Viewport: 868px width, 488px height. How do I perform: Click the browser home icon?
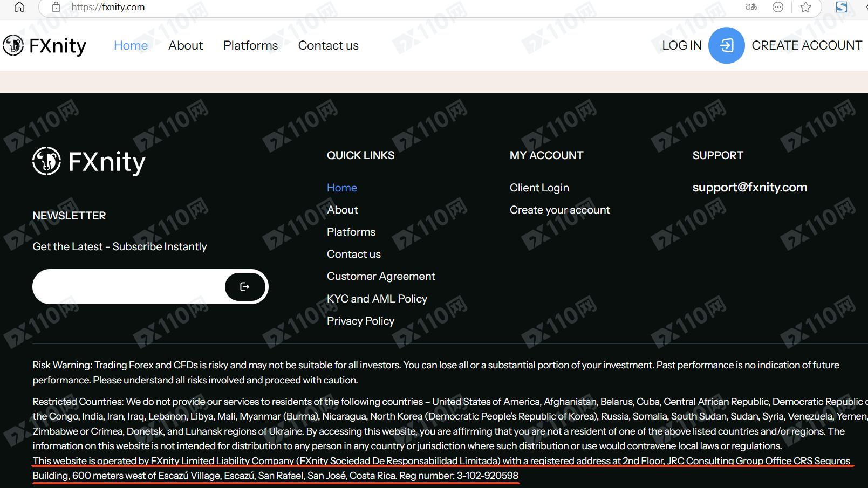coord(19,7)
